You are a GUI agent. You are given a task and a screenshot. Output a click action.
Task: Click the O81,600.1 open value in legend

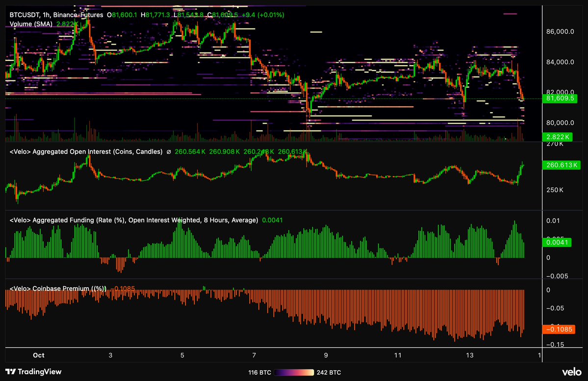click(122, 15)
